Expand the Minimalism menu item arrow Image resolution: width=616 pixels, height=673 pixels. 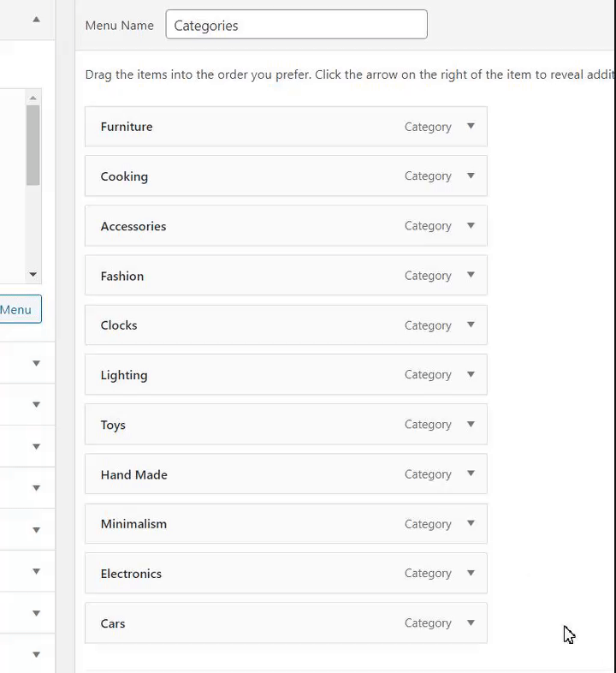[471, 524]
